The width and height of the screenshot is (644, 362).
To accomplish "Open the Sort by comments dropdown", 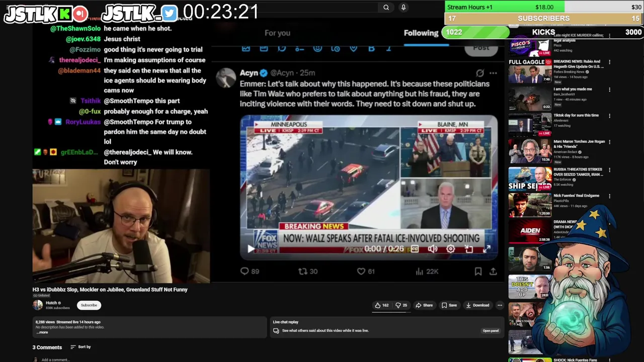I will pos(80,347).
